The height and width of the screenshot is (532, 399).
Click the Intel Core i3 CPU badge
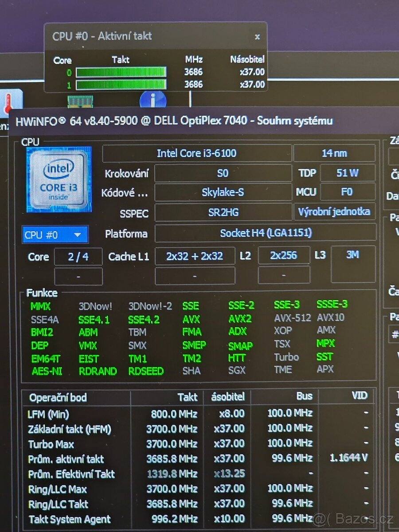59,178
